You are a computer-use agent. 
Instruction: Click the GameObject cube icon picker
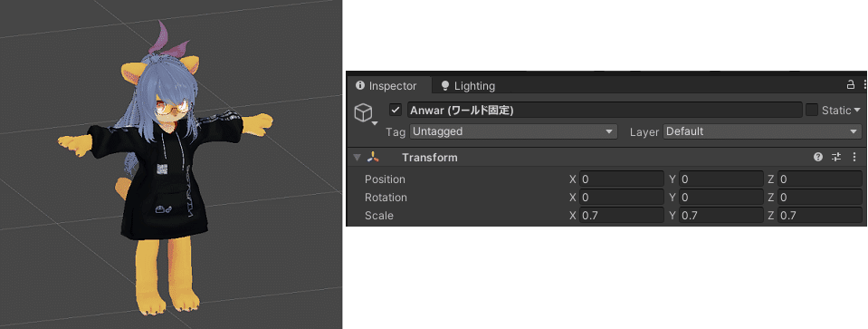(363, 112)
